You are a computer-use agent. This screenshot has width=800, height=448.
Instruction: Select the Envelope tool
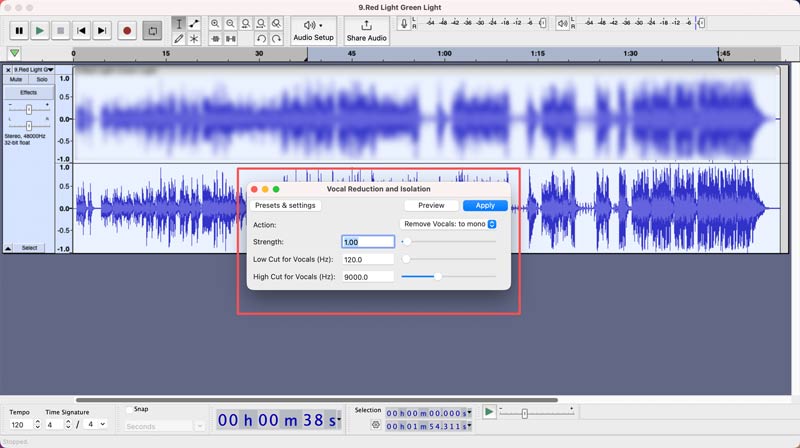[194, 23]
